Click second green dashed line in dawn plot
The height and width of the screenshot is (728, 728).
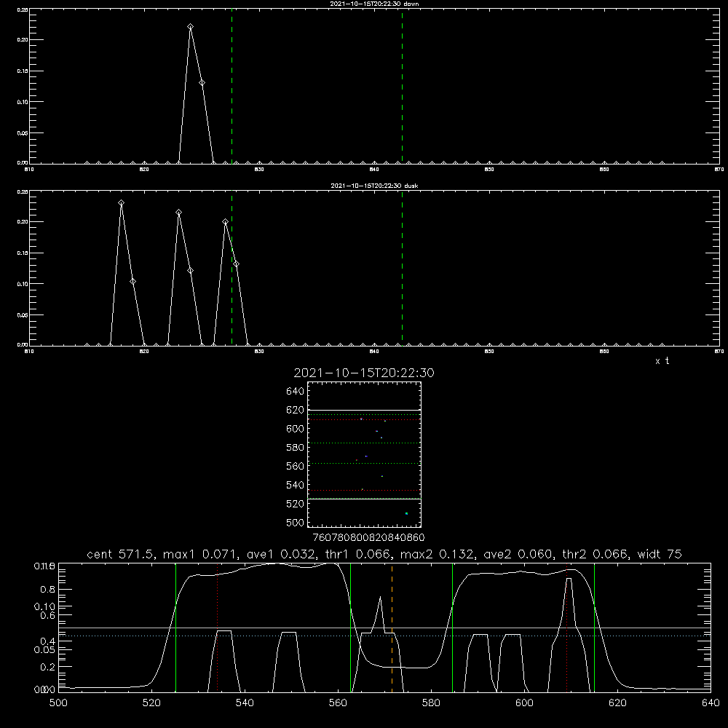(402, 86)
